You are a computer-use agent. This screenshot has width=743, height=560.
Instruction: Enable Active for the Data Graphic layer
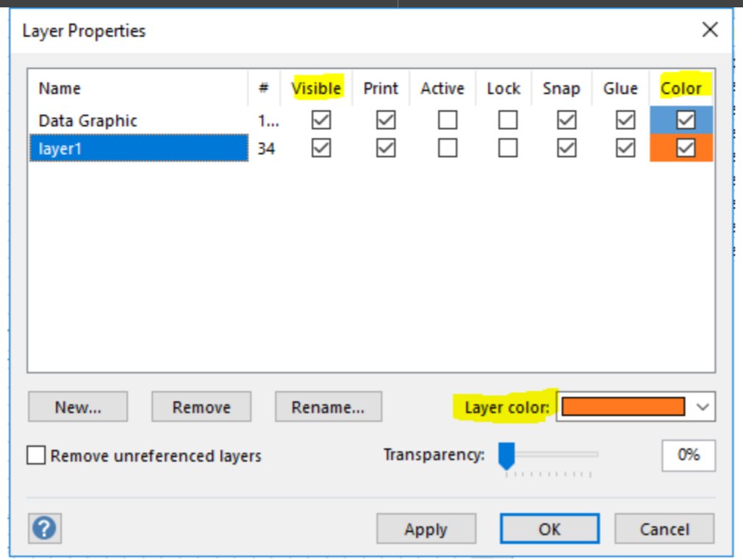(x=448, y=120)
